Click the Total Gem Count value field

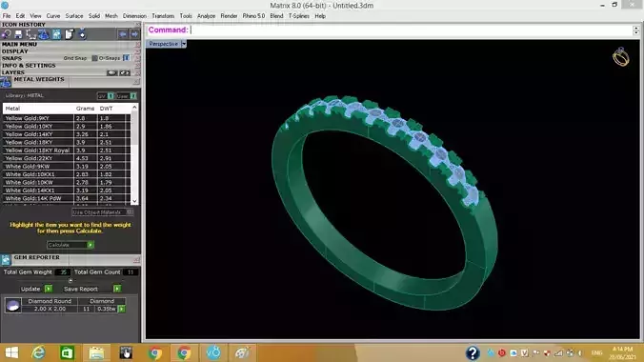[x=131, y=272]
